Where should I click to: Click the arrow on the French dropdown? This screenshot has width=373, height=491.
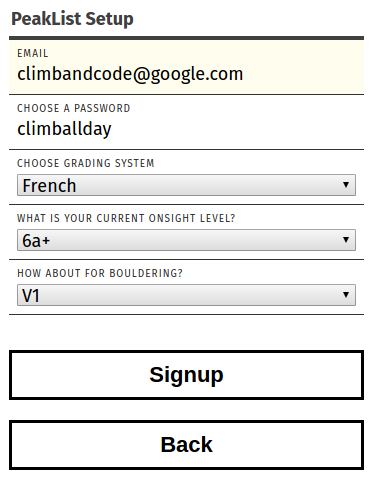pyautogui.click(x=346, y=185)
